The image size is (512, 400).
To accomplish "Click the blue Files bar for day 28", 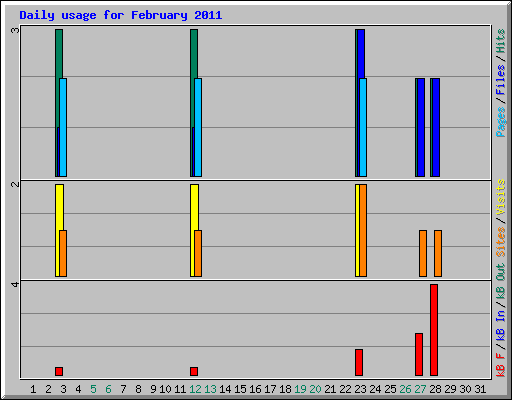I will 436,127.
